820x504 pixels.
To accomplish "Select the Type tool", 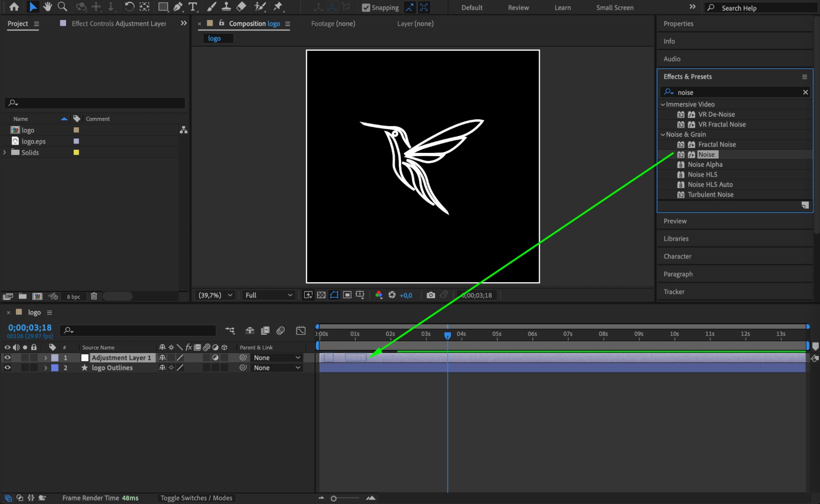I will click(192, 7).
